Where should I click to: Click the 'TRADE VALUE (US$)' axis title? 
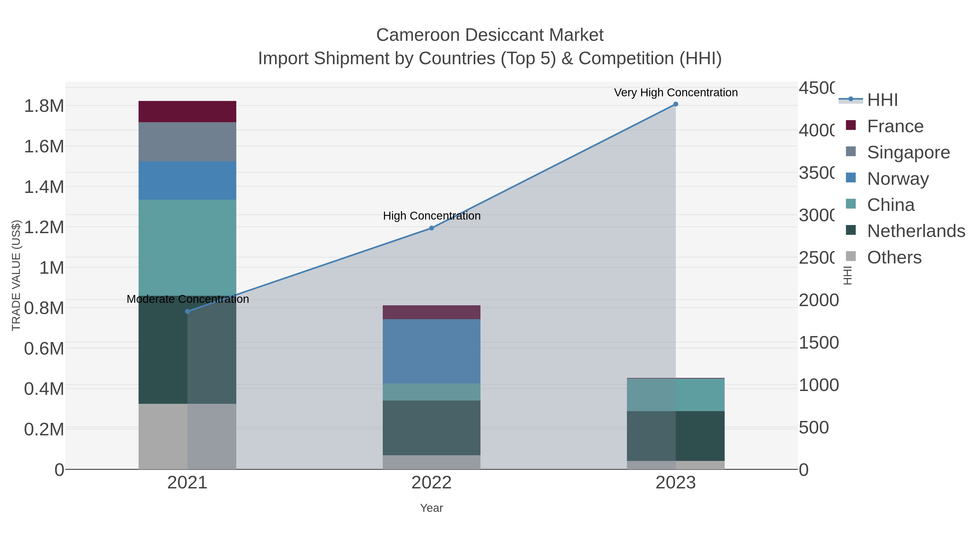[x=16, y=275]
